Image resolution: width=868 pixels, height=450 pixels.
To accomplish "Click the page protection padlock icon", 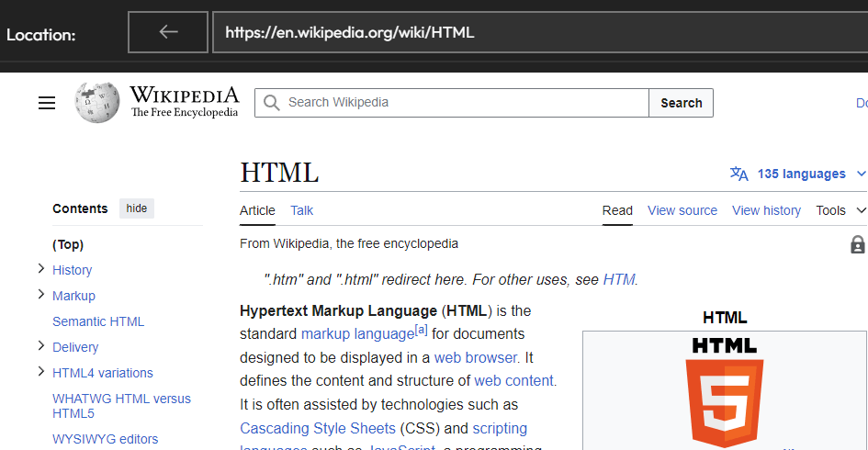I will pos(858,244).
